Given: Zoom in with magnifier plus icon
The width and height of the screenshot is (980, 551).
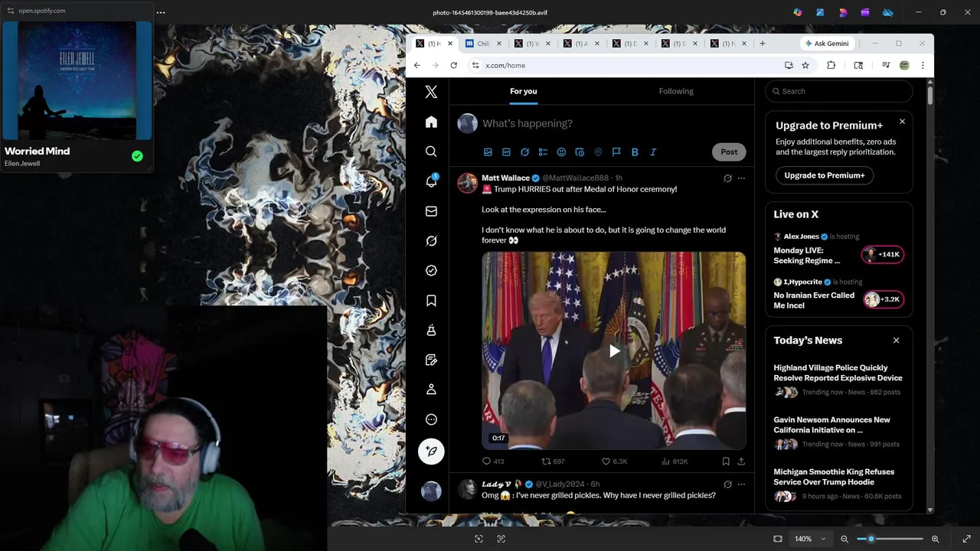Looking at the screenshot, I should (935, 539).
